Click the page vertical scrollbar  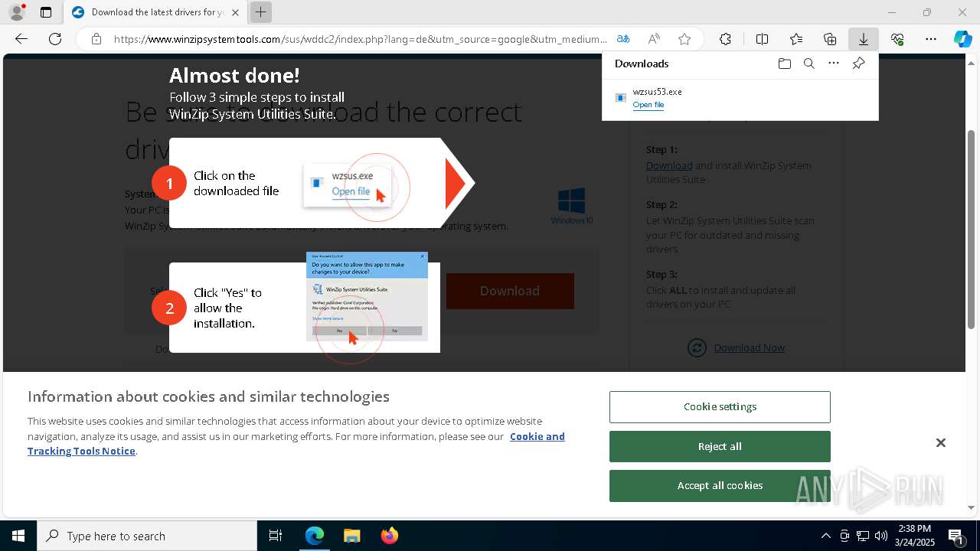point(972,230)
